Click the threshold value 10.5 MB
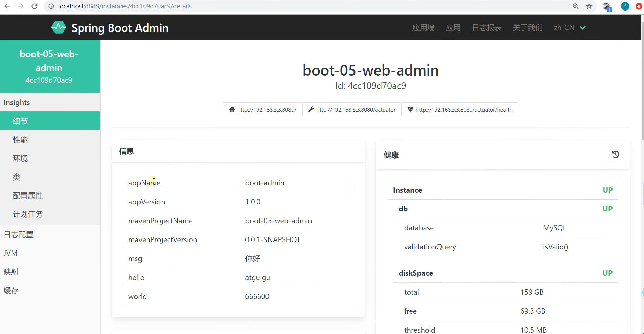Screen dimensions: 644x334 [x=534, y=330]
